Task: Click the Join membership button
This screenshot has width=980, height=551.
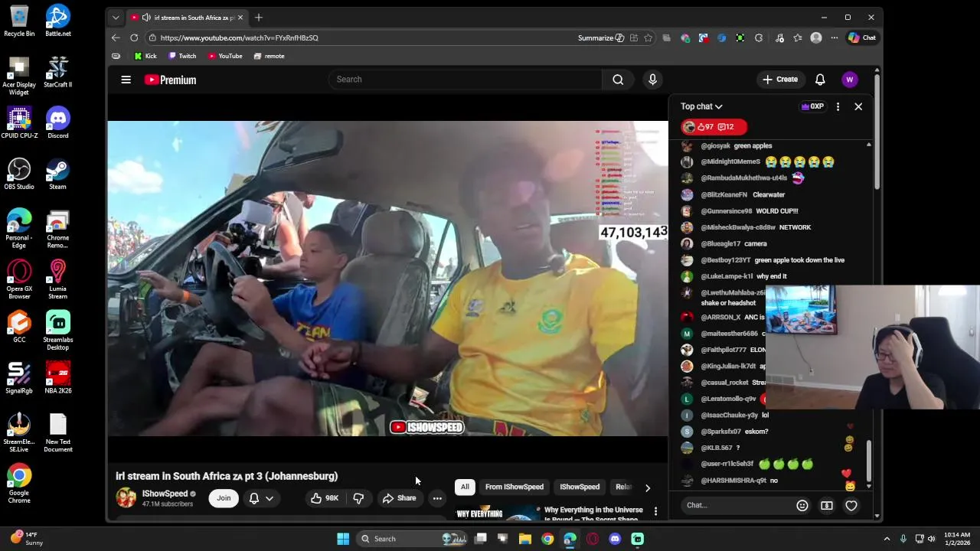Action: click(224, 498)
